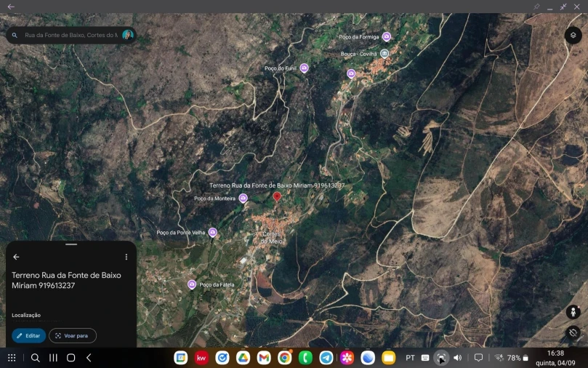This screenshot has width=588, height=368.
Task: Click the Editar button
Action: (x=29, y=336)
